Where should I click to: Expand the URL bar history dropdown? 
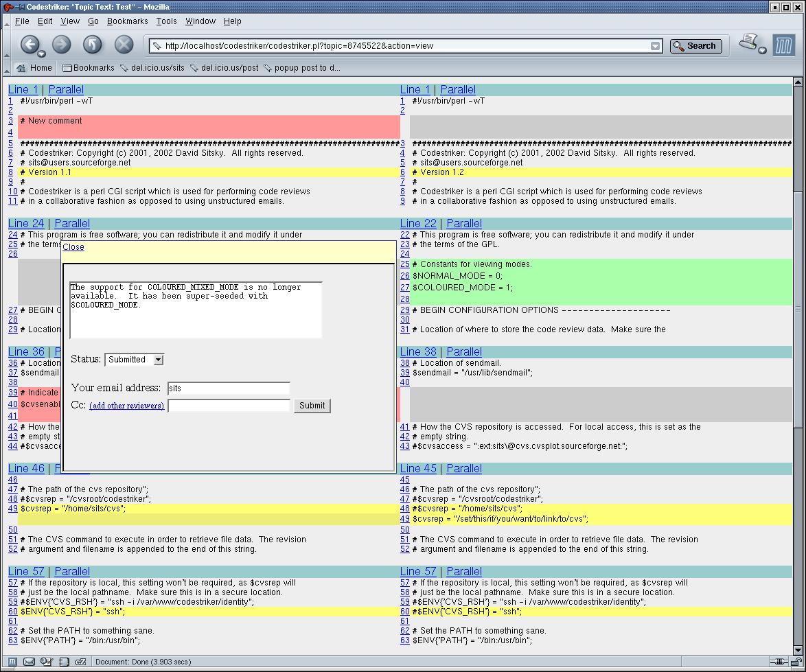(x=656, y=46)
